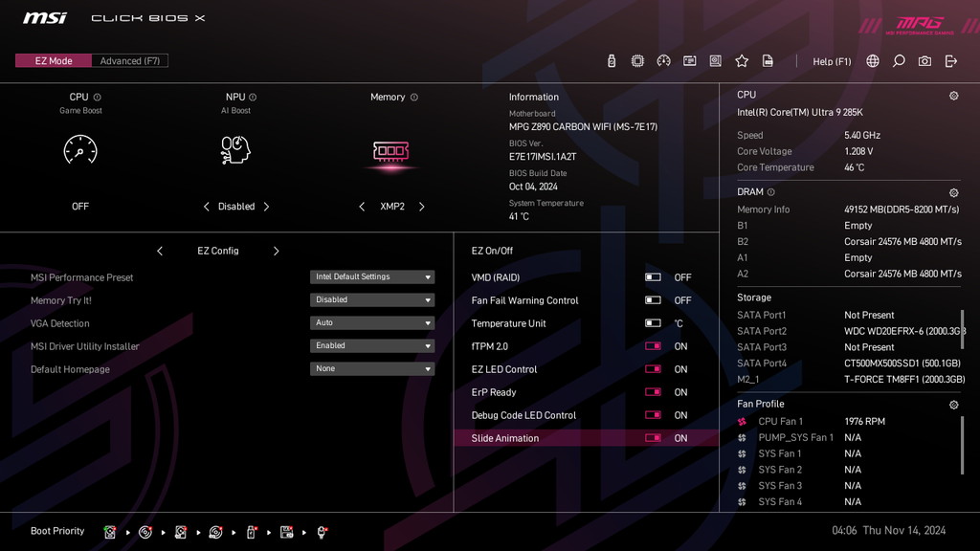The image size is (980, 551).
Task: Open MSI Driver Utility Installer dropdown
Action: coord(372,345)
